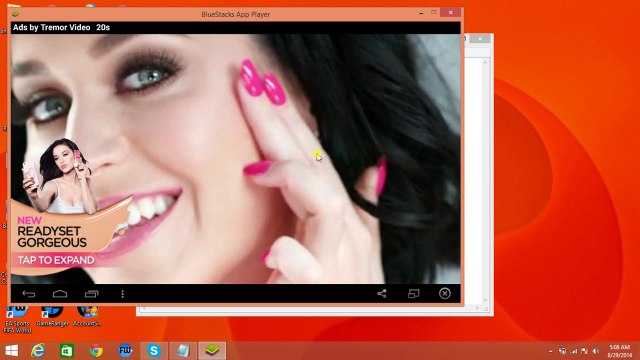This screenshot has width=640, height=360.
Task: Open the Windows Start button
Action: pos(12,351)
